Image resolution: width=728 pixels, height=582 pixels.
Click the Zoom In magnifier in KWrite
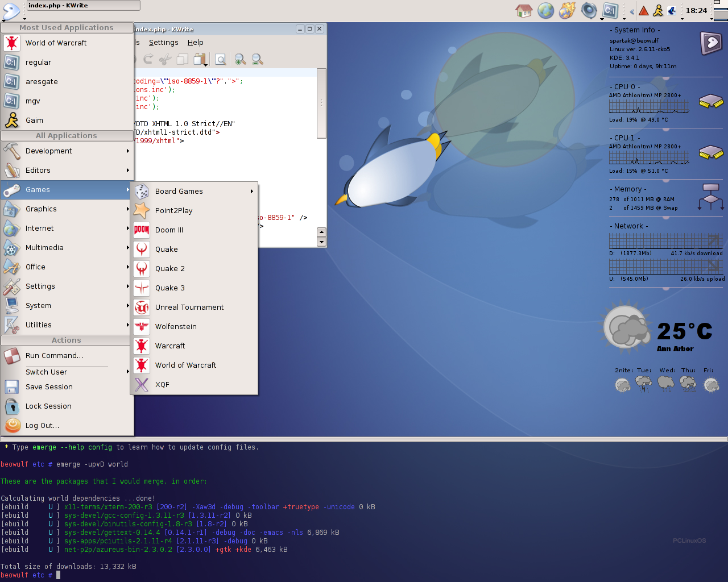tap(241, 59)
